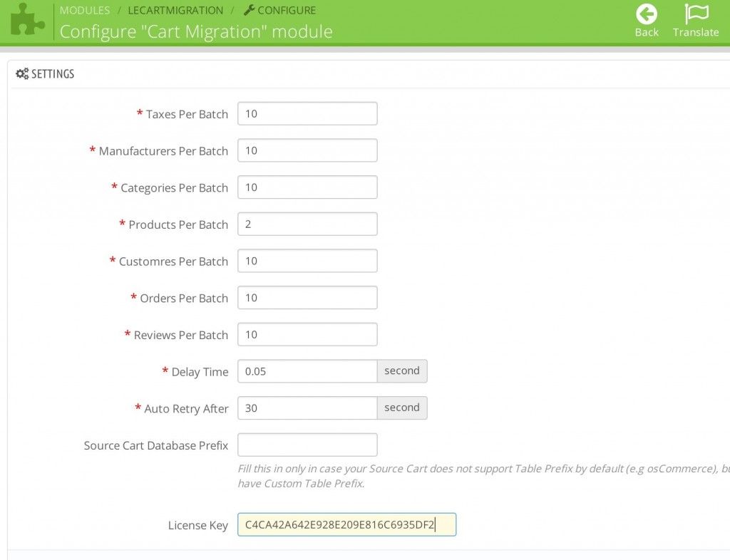730x560 pixels.
Task: Click the Customres Per Batch label
Action: tap(173, 261)
